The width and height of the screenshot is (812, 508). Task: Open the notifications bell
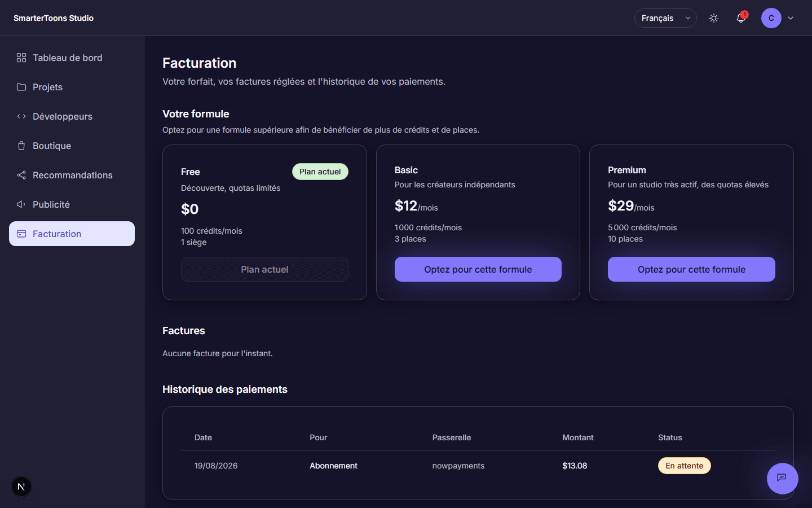pyautogui.click(x=741, y=18)
